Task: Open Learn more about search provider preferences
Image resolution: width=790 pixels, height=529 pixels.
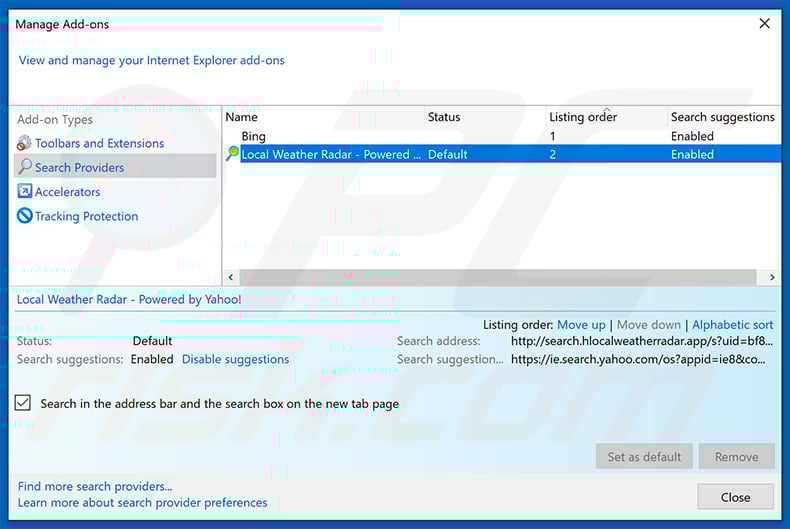Action: click(x=143, y=502)
